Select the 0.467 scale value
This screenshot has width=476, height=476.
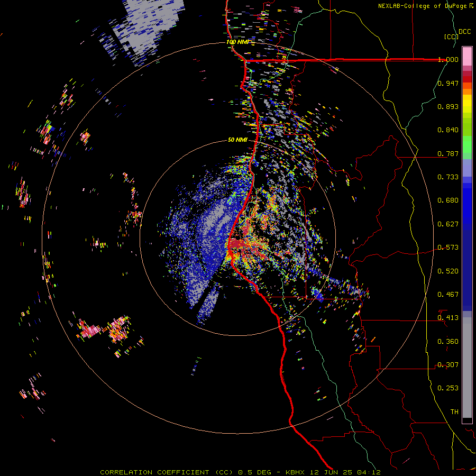[448, 295]
